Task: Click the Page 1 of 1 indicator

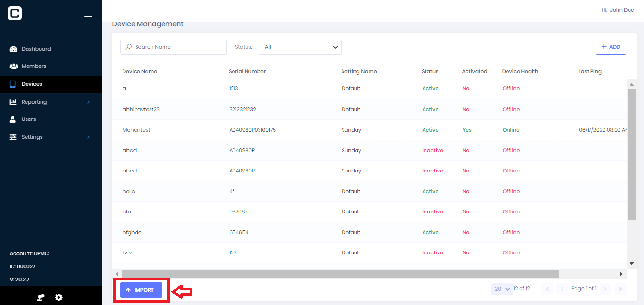Action: point(584,288)
